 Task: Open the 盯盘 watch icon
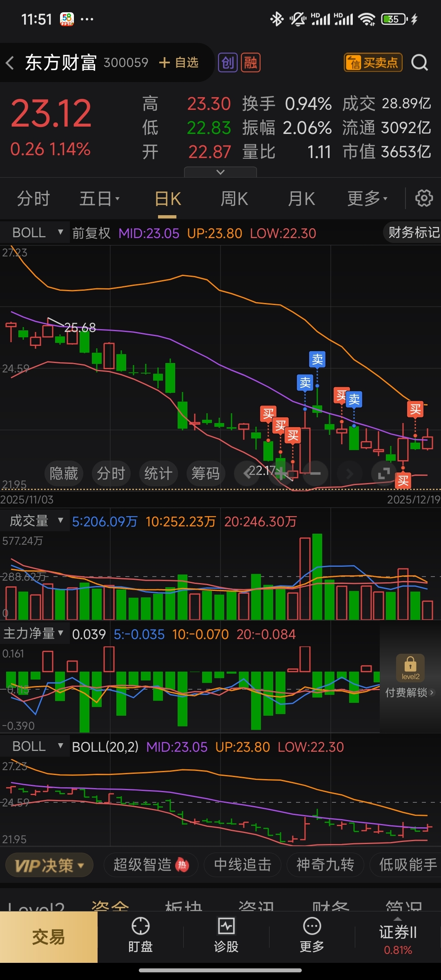coord(140,935)
